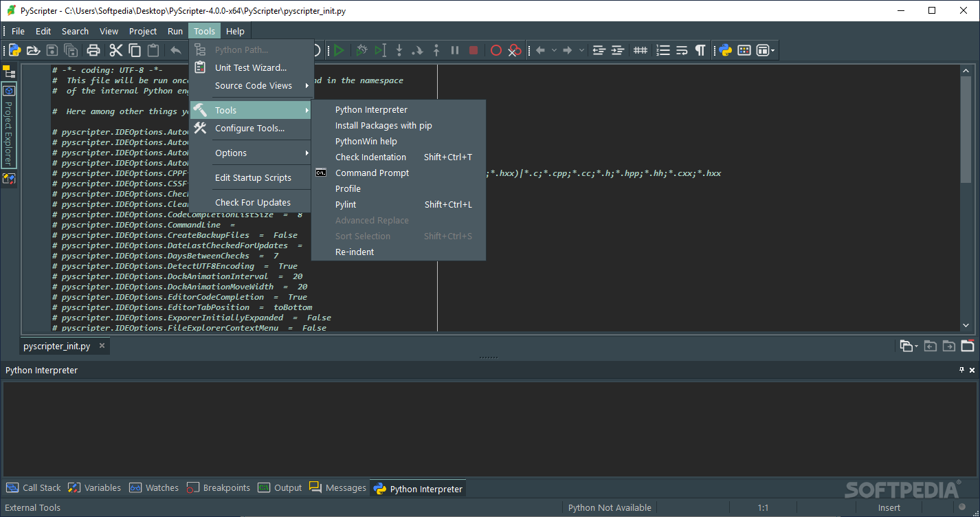Expand the Options submenu

pyautogui.click(x=252, y=153)
